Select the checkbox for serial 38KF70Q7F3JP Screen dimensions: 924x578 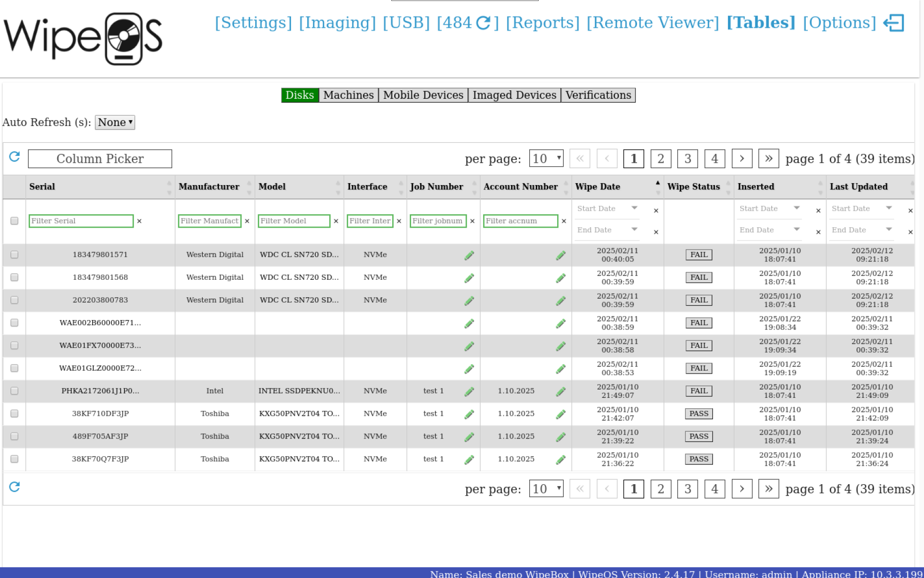(x=14, y=459)
